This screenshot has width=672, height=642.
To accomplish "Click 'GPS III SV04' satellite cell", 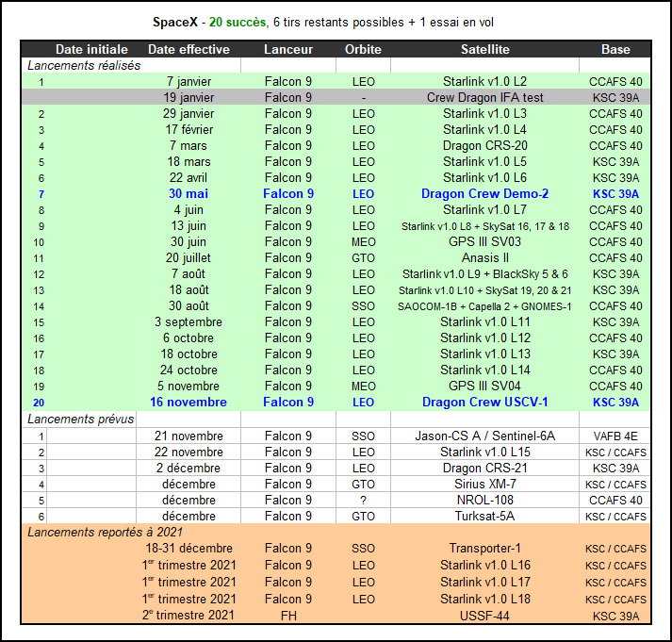I will point(484,386).
